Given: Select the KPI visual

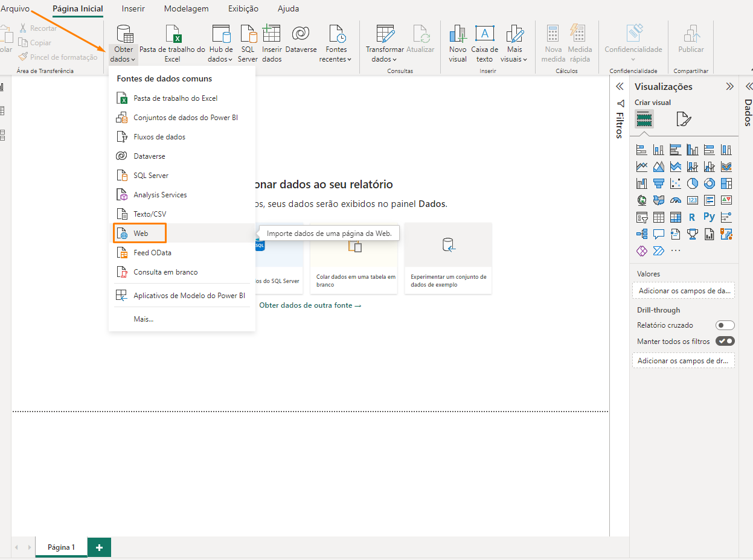Looking at the screenshot, I should point(726,200).
